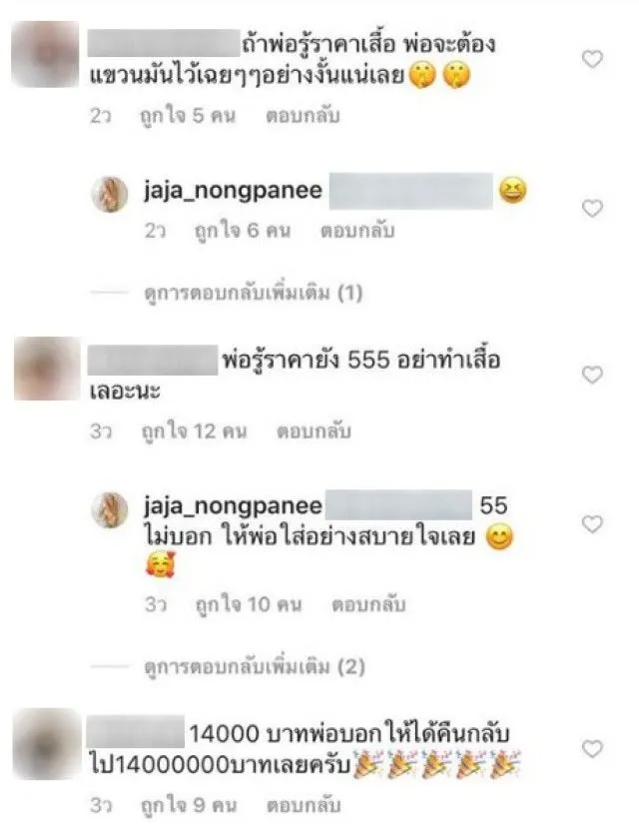The width and height of the screenshot is (639, 840).
Task: Reply to jaja_nongpanee's 6-like reply
Action: point(357,231)
